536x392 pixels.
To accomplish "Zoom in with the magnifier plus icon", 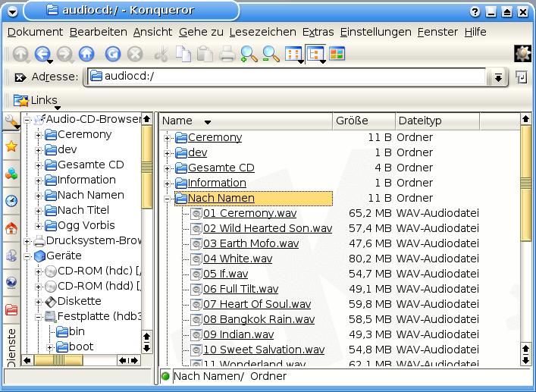I will click(249, 54).
